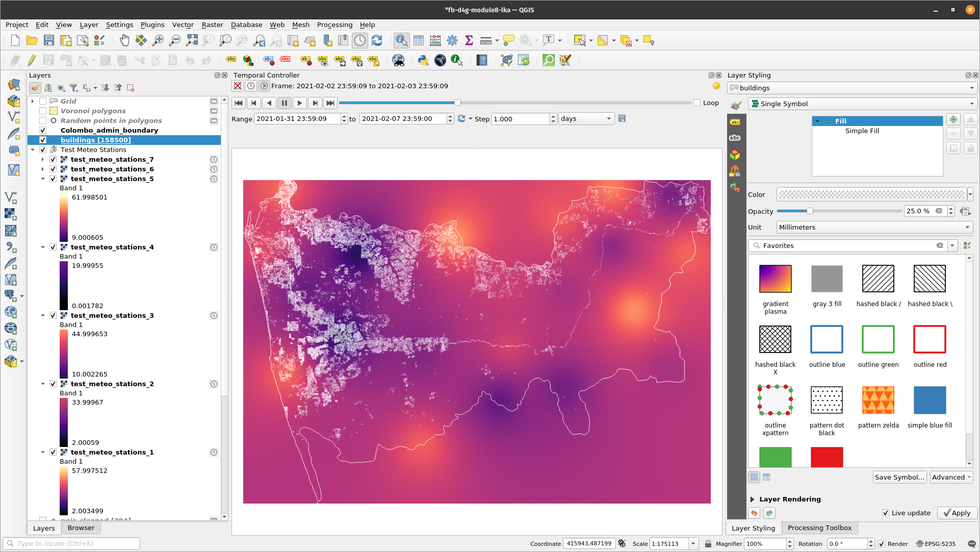Screen dimensions: 980x552
Task: Open temporal controller settings yellow gear
Action: (716, 86)
